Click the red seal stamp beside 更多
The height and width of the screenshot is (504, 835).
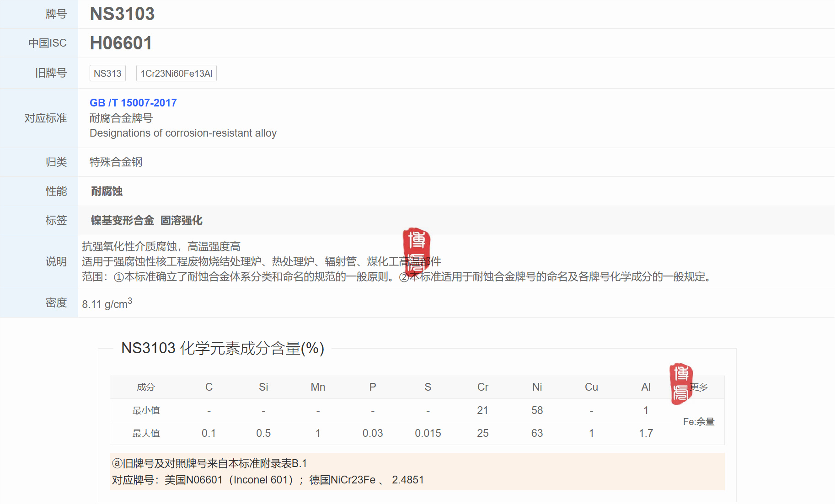(681, 384)
